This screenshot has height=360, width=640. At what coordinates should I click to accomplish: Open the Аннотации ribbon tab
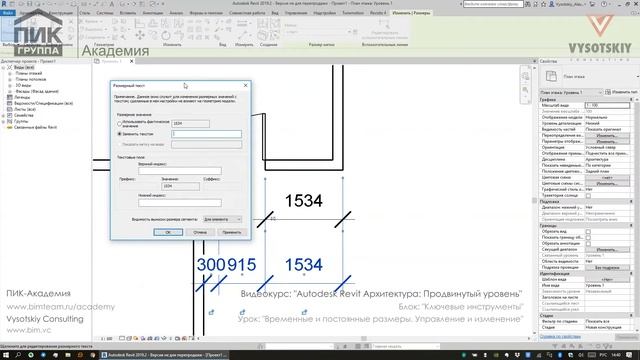[x=153, y=13]
